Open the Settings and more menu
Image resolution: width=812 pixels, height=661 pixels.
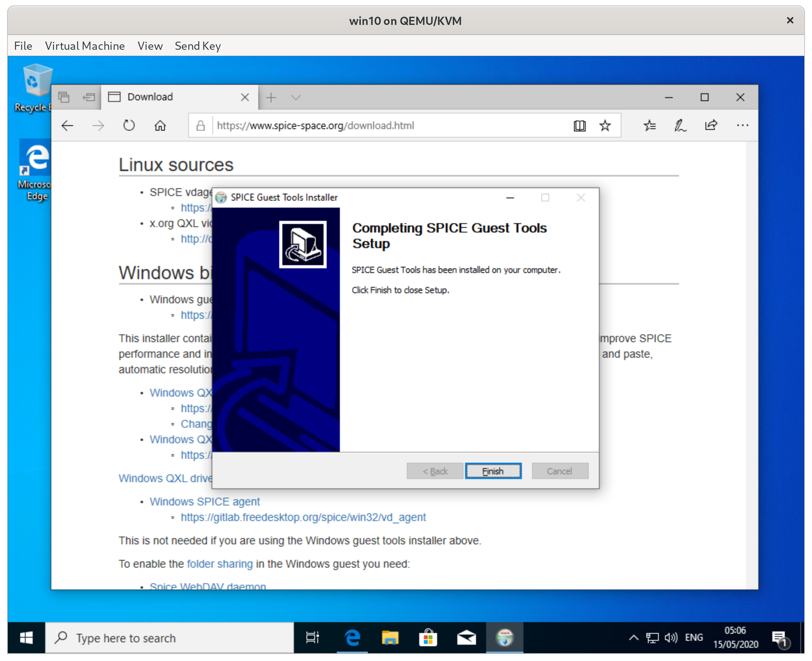[742, 125]
